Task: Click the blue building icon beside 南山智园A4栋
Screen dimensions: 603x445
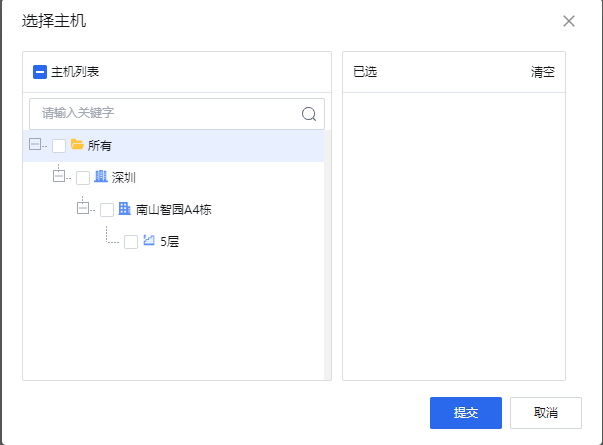Action: tap(125, 209)
